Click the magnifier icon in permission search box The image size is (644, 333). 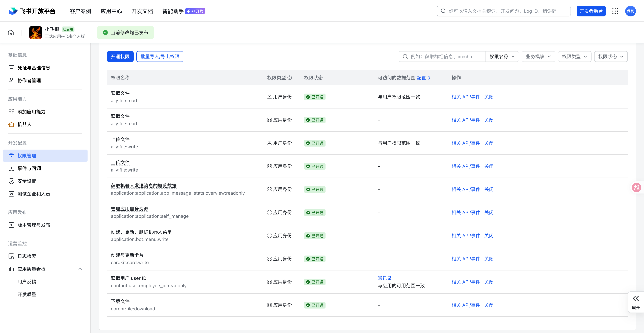pos(405,57)
